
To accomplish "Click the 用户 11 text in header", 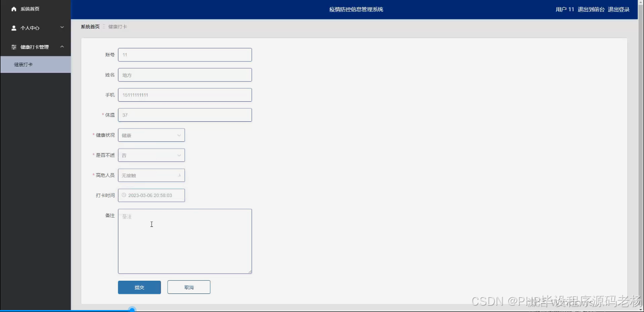I will tap(565, 9).
